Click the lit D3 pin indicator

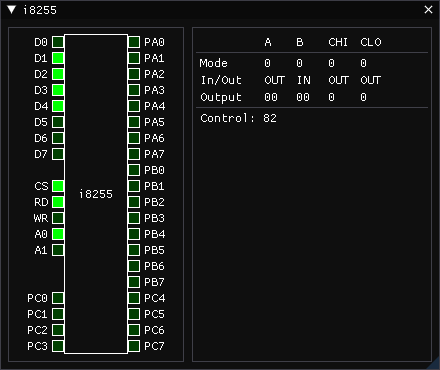58,90
